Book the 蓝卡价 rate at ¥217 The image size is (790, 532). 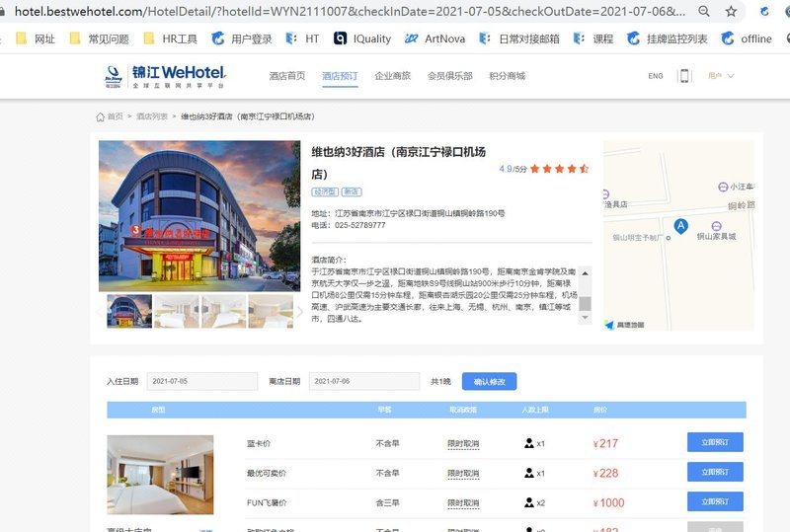click(715, 443)
